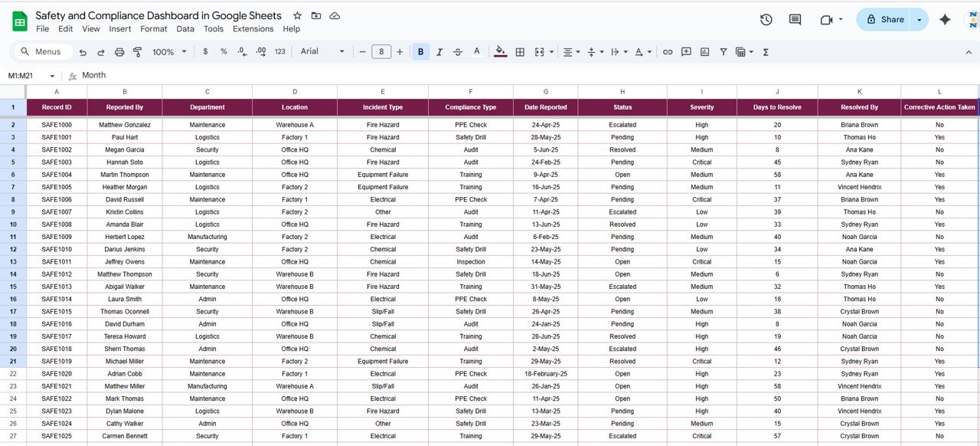The width and height of the screenshot is (980, 446).
Task: Click the font size input field
Action: 381,52
